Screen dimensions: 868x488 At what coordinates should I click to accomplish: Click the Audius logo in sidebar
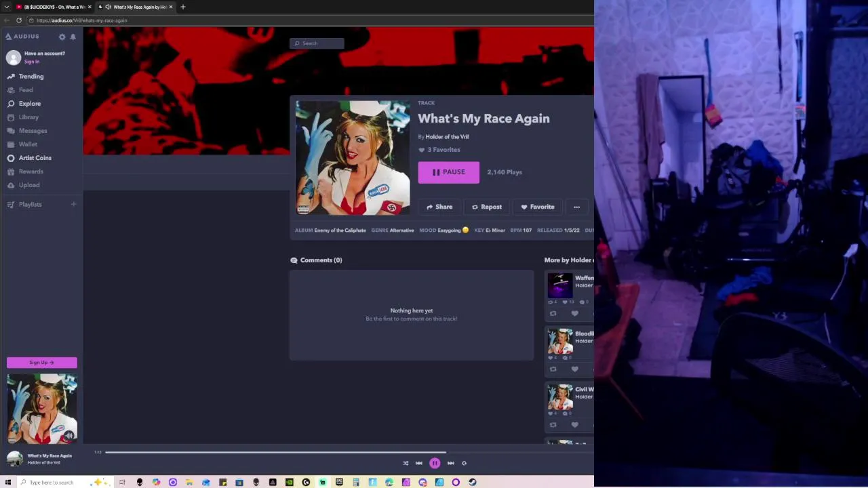[22, 37]
